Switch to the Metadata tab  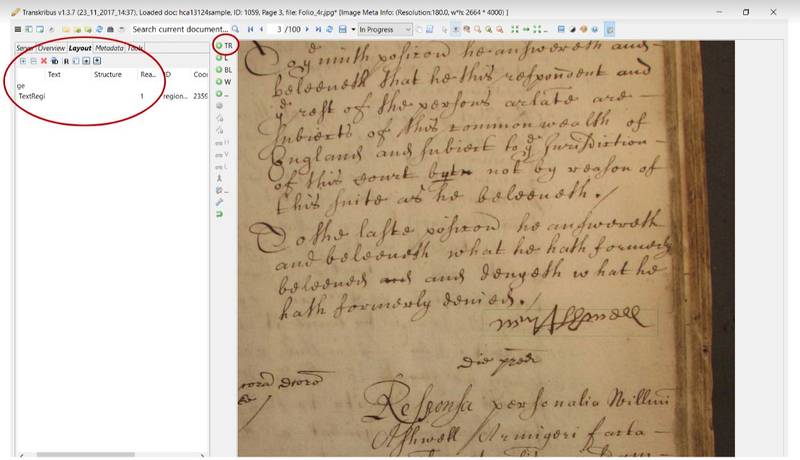(108, 48)
